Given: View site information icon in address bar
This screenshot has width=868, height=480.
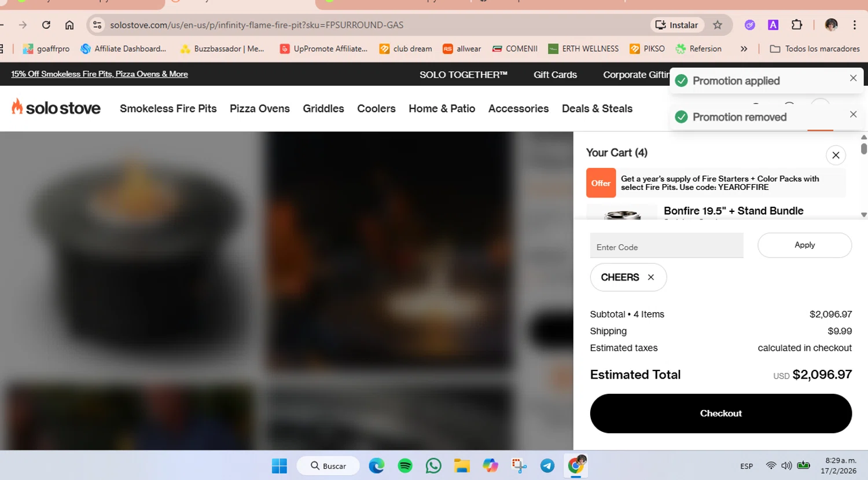Looking at the screenshot, I should (97, 25).
